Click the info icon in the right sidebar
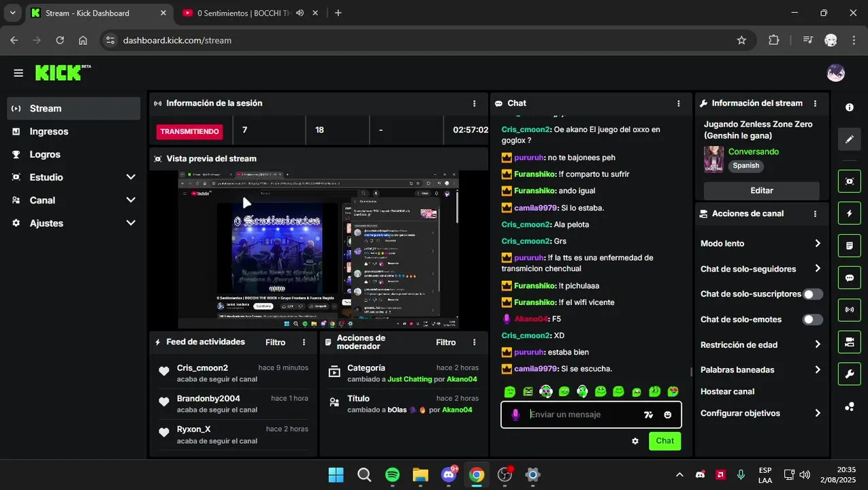 [850, 108]
